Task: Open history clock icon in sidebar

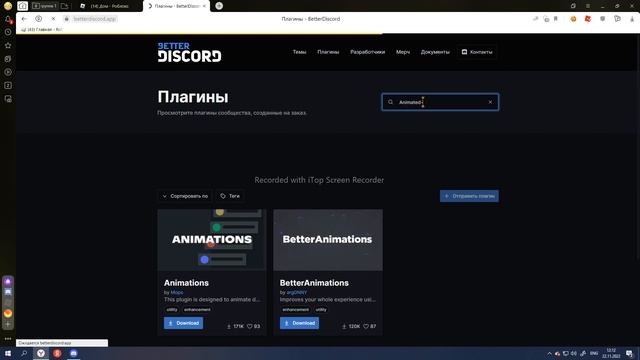Action: pos(8,32)
